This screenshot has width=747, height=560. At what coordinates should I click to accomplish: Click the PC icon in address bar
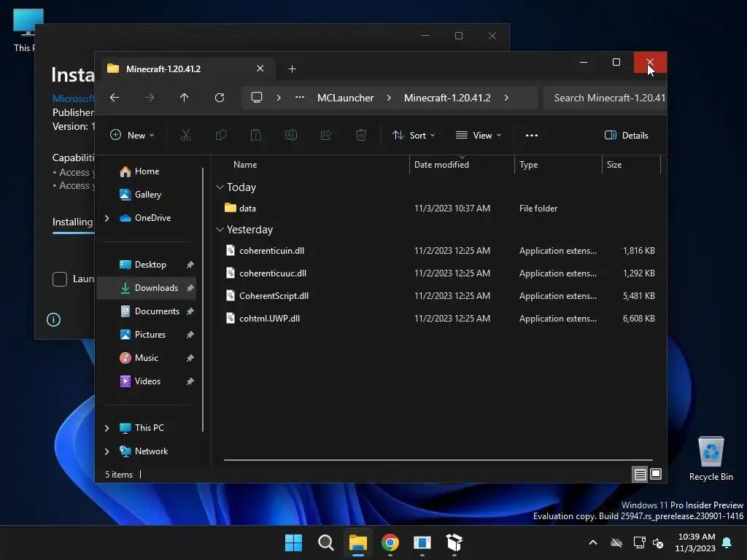pyautogui.click(x=257, y=98)
